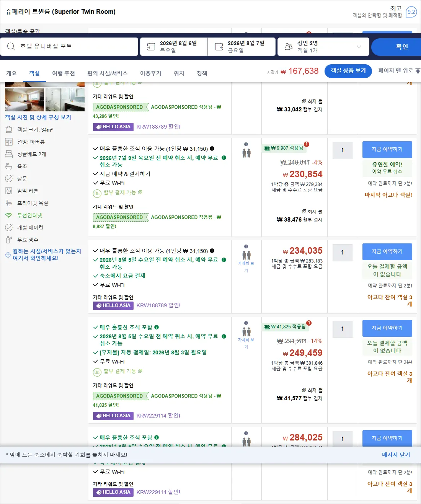Click the red notification badge on ₩41,825 coupon

point(309,323)
